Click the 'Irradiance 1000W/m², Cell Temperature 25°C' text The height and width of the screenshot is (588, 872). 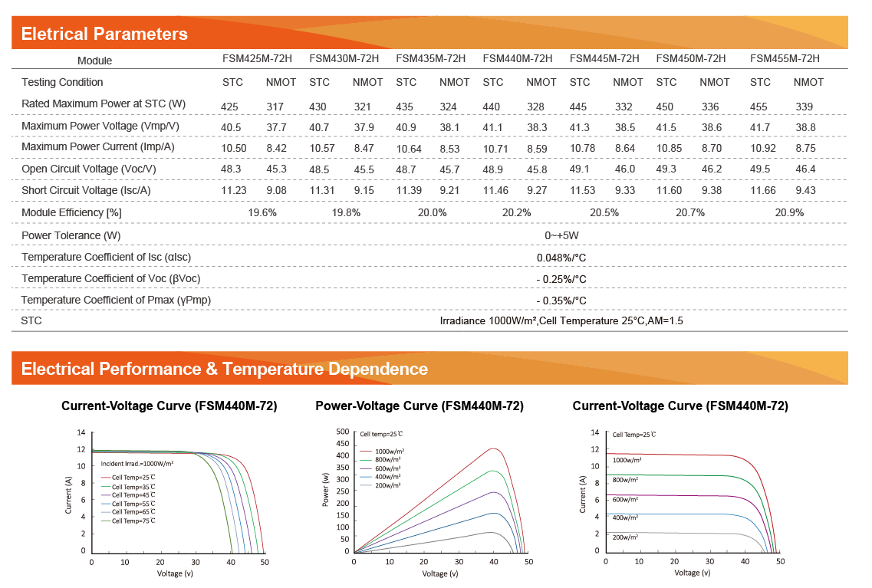(x=543, y=321)
